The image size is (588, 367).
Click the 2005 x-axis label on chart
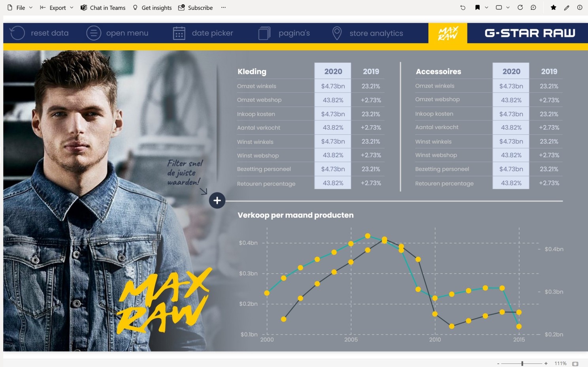[x=351, y=340]
